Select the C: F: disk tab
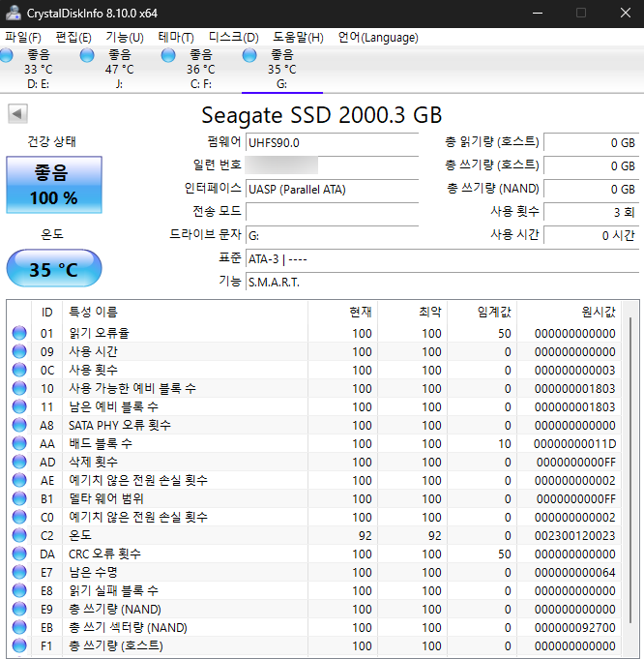 coord(200,69)
